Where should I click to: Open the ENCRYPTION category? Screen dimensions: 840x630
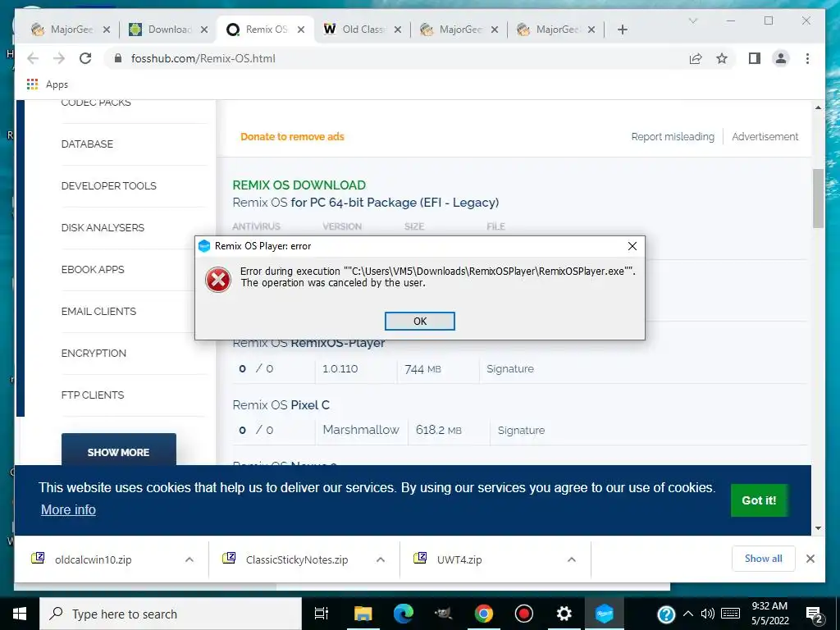[94, 353]
